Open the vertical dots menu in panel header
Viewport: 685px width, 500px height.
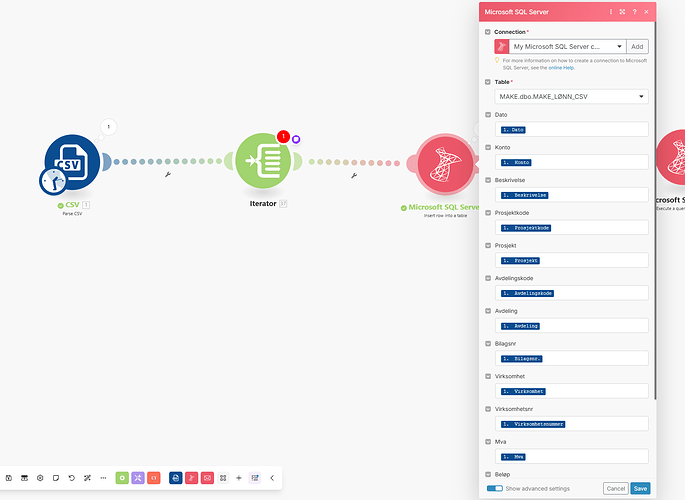tap(611, 12)
